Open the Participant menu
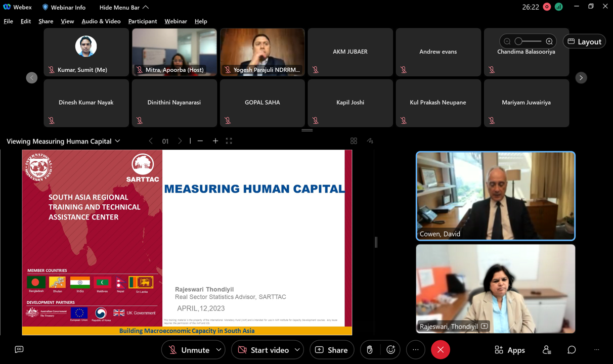 point(143,21)
